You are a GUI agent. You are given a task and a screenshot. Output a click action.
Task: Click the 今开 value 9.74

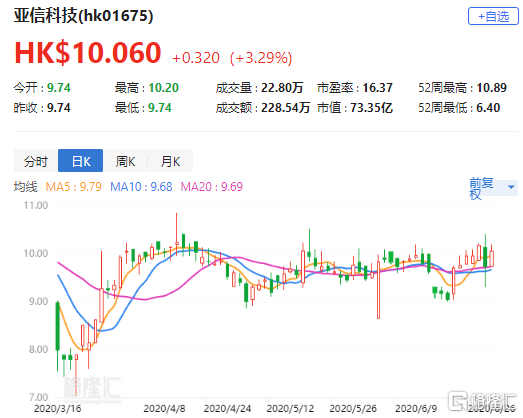(59, 88)
